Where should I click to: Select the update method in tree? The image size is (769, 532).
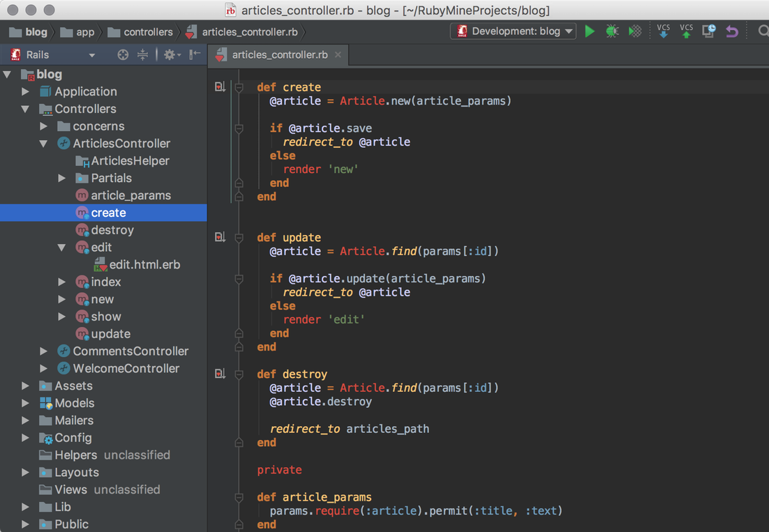click(103, 334)
